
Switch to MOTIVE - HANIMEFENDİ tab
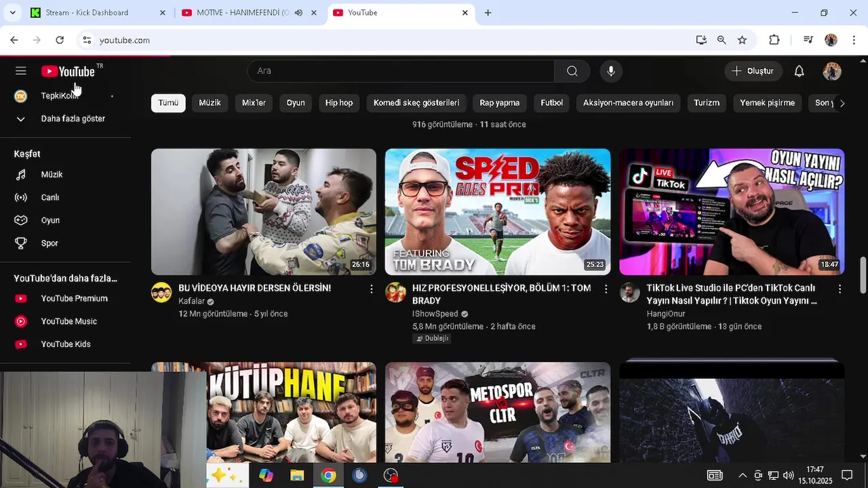tap(241, 13)
